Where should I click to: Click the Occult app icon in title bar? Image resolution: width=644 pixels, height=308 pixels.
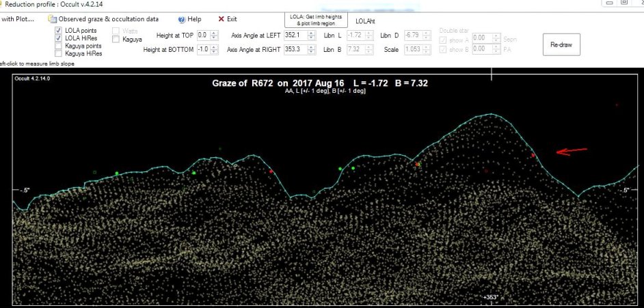[x=2, y=4]
